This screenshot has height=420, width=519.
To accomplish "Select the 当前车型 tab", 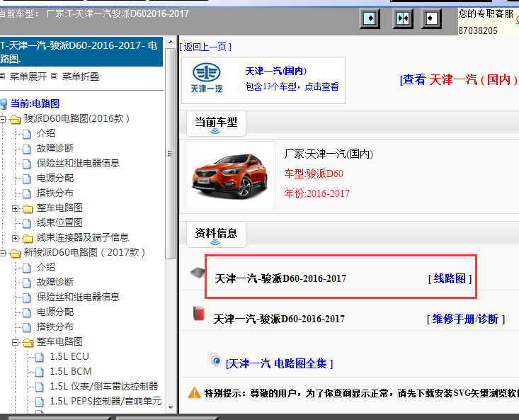I will point(216,123).
